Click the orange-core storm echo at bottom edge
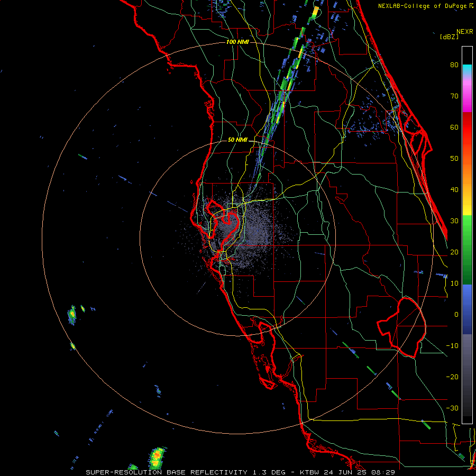This screenshot has height=476, width=476. [157, 457]
